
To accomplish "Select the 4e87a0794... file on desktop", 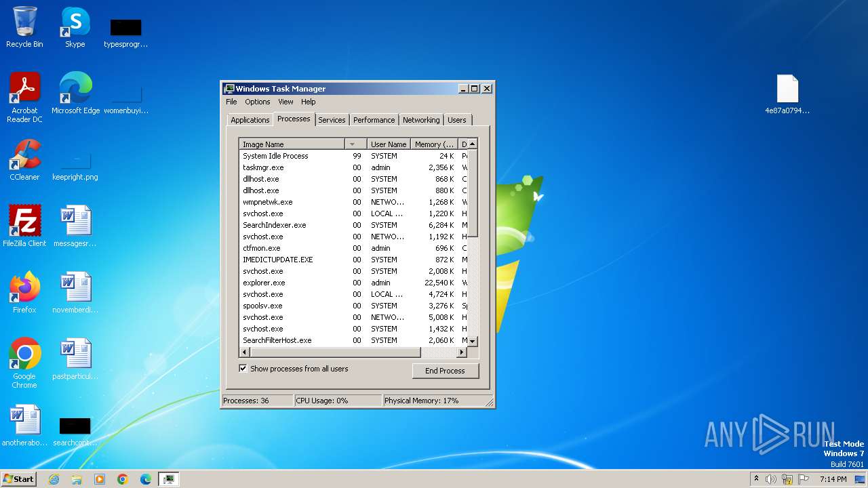I will (787, 94).
